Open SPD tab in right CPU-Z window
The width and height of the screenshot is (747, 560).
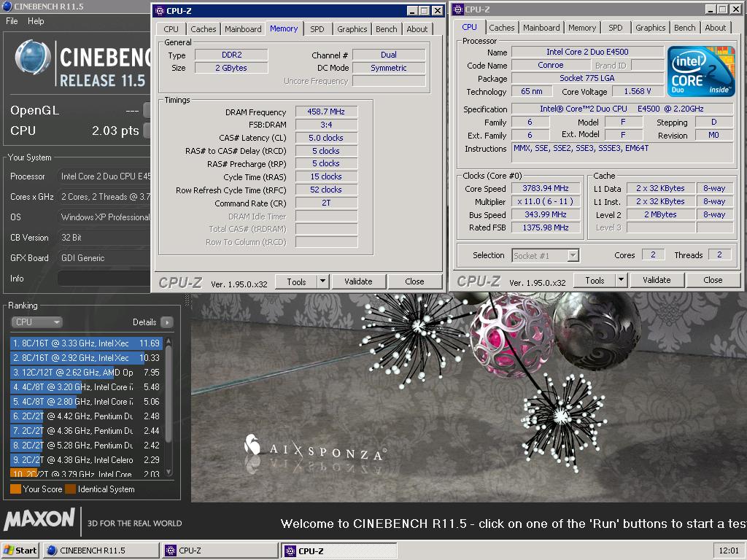pos(616,28)
